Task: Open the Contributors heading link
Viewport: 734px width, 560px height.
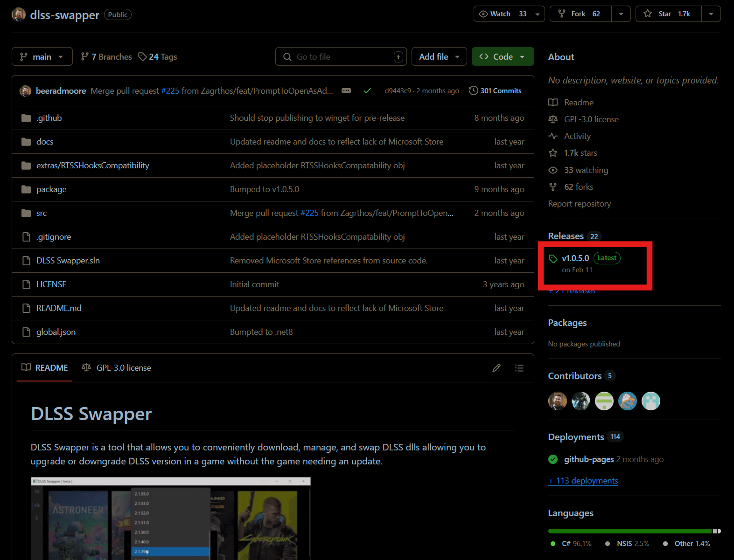Action: pos(581,376)
